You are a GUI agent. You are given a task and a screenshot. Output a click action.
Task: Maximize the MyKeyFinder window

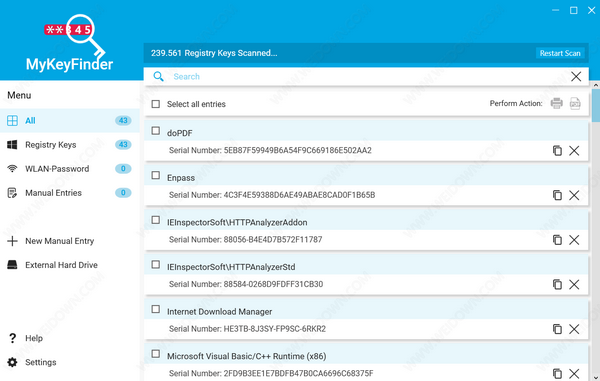coord(574,10)
